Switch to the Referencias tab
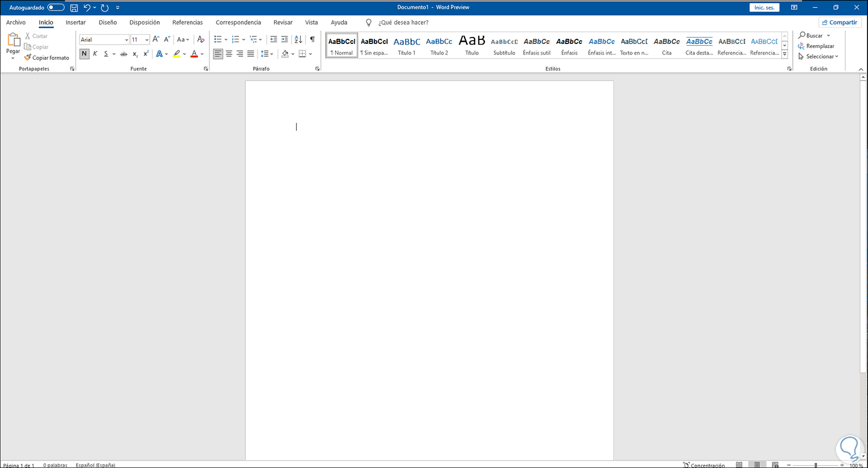 point(187,23)
